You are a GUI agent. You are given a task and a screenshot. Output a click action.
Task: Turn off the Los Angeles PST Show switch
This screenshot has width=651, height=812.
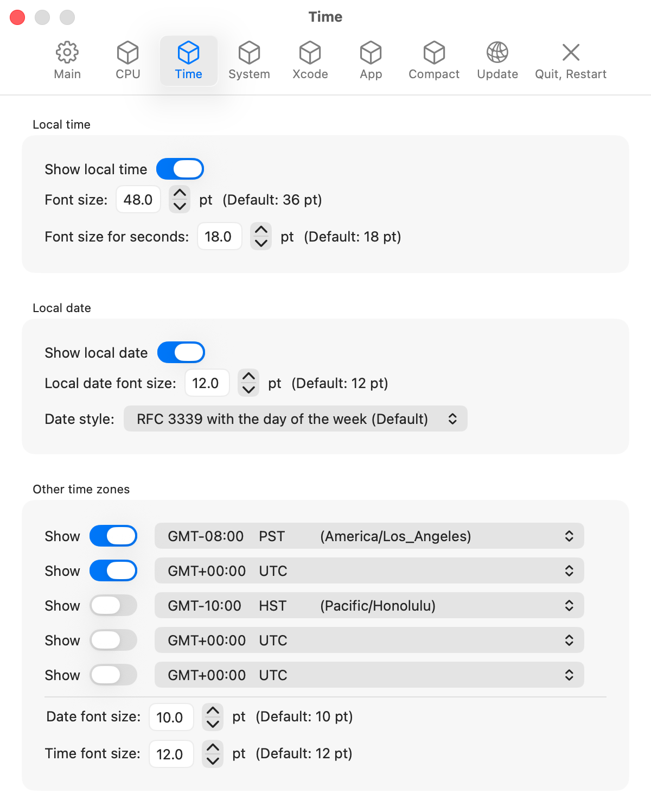(113, 536)
